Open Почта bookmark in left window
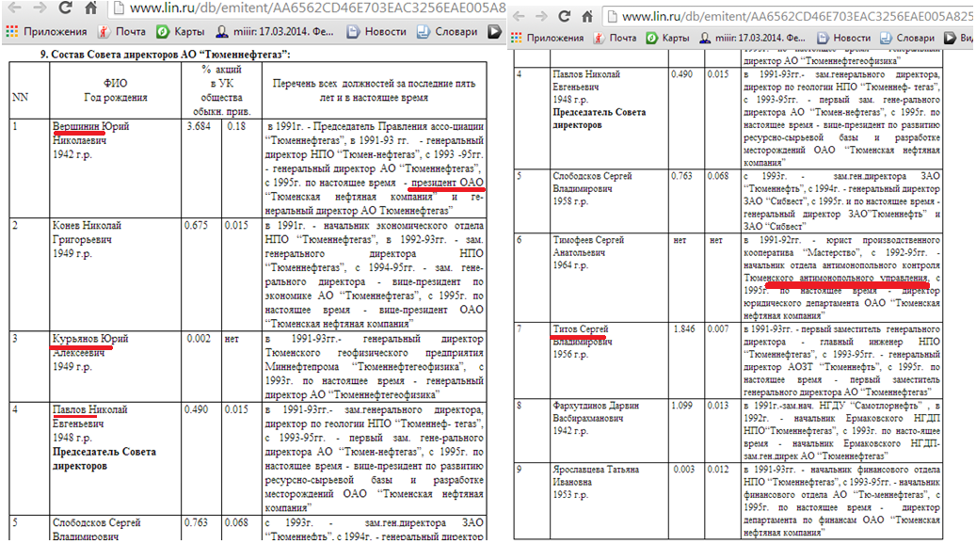Viewport: 976px width, 560px height. (122, 31)
